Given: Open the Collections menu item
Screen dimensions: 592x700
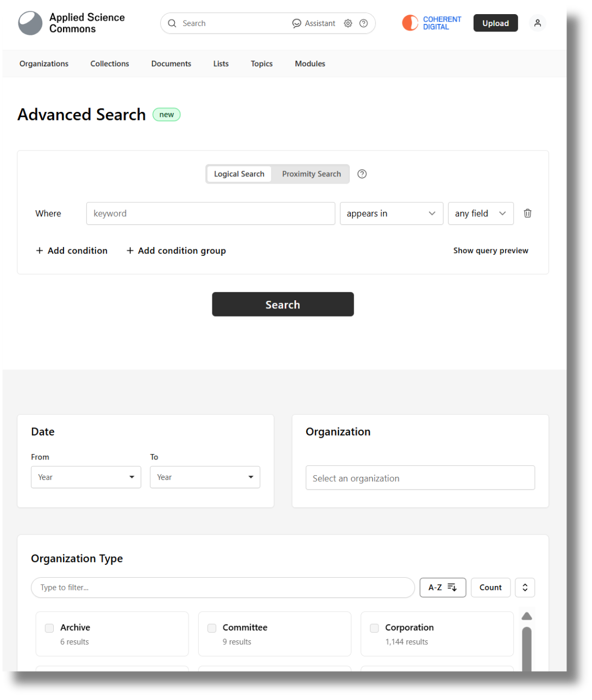Looking at the screenshot, I should (110, 64).
